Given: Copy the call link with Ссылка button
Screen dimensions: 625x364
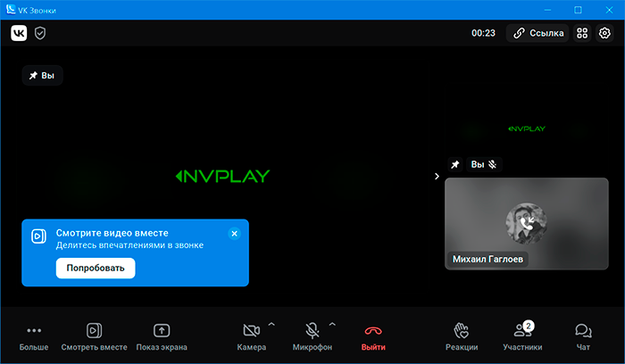Looking at the screenshot, I should tap(537, 33).
